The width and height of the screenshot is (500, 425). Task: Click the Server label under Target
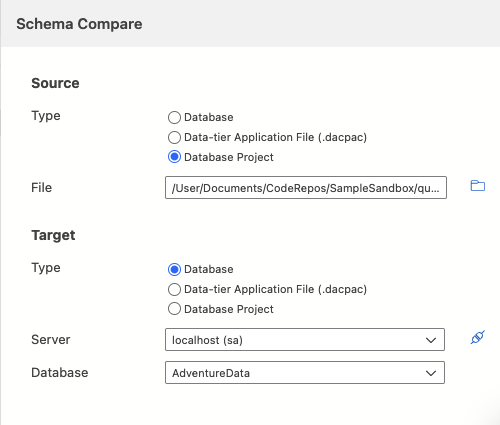point(51,340)
